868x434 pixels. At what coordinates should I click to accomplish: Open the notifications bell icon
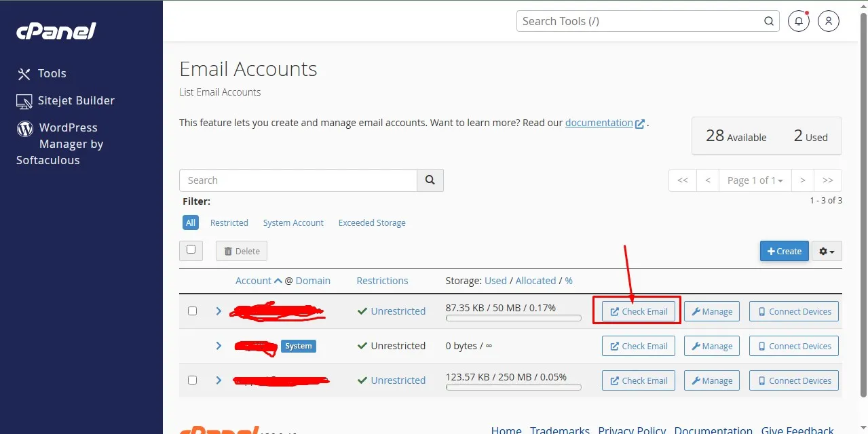click(x=798, y=21)
